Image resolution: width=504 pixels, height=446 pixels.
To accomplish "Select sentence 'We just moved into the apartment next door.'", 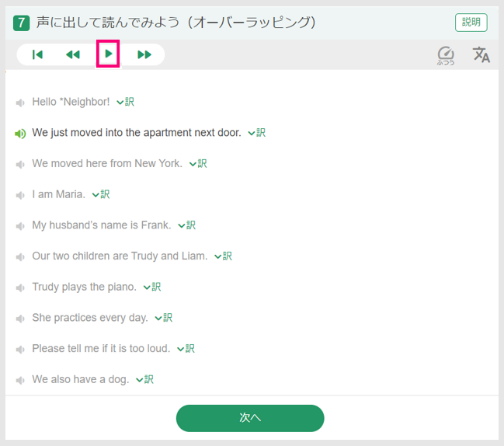I will pyautogui.click(x=137, y=133).
